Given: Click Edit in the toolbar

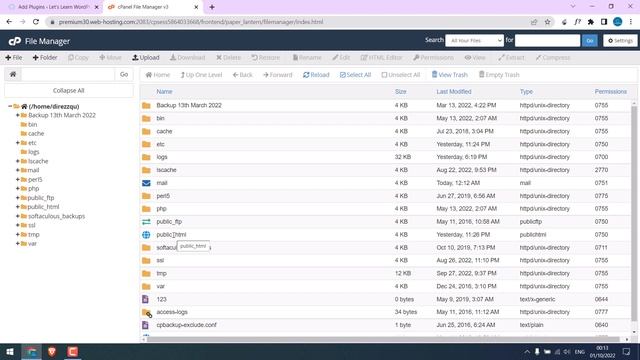Looking at the screenshot, I should click(341, 58).
